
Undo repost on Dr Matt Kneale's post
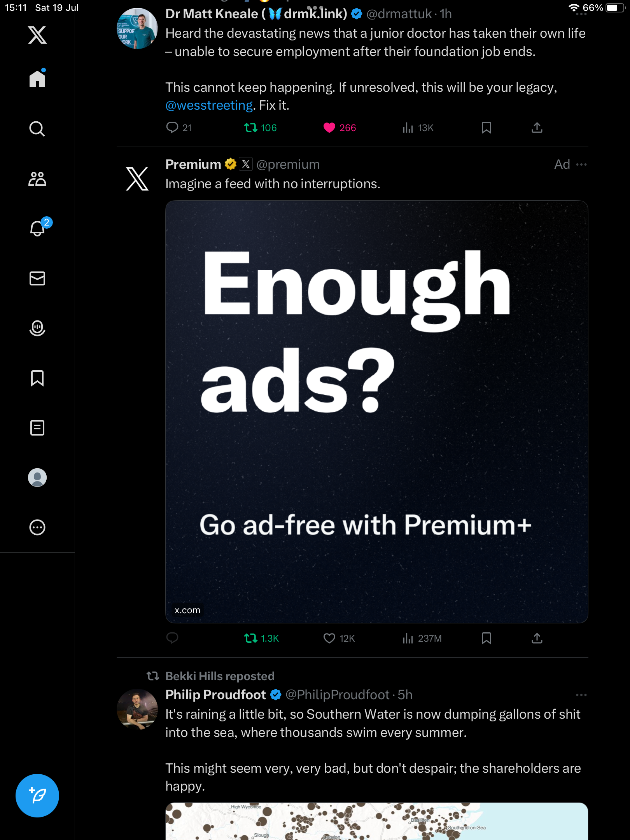pos(260,128)
